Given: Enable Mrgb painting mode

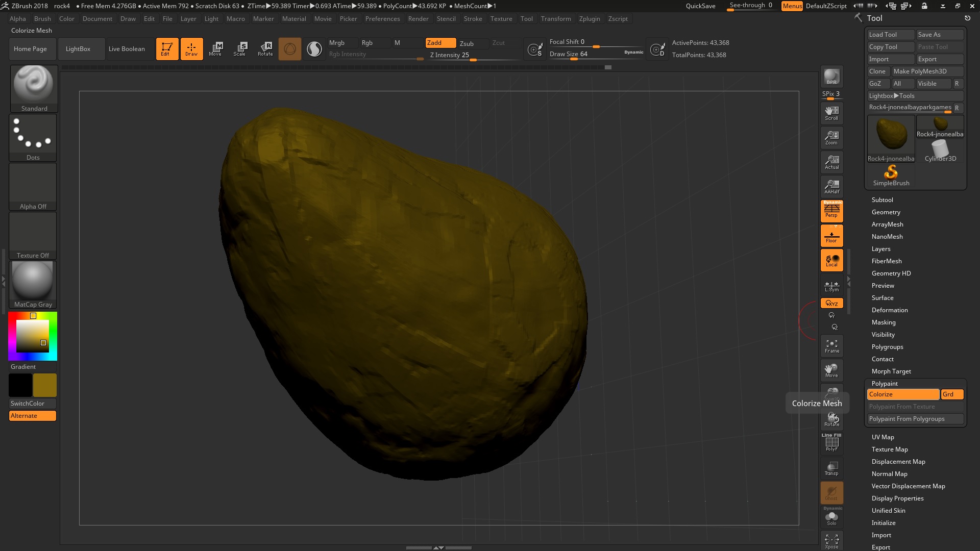Looking at the screenshot, I should click(342, 43).
